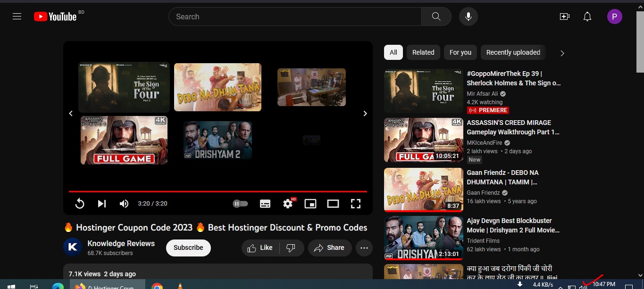The height and width of the screenshot is (289, 644).
Task: Replay the finished video
Action: point(80,204)
